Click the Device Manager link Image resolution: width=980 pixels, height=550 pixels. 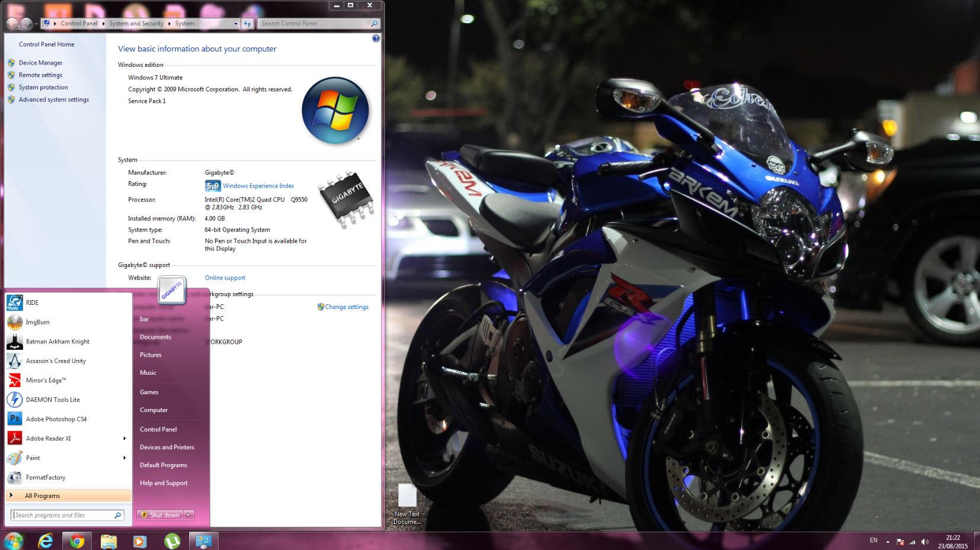(x=40, y=63)
